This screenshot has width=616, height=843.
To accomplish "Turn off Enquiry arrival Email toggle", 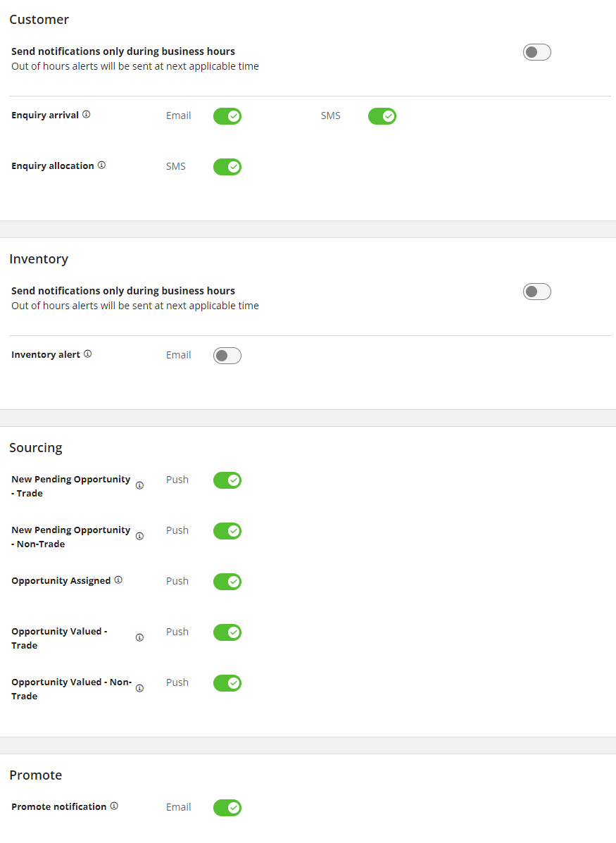I will pyautogui.click(x=227, y=116).
